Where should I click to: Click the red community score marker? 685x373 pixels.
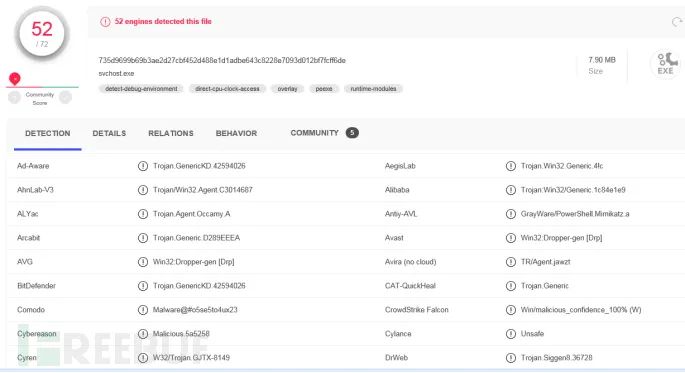coord(14,79)
